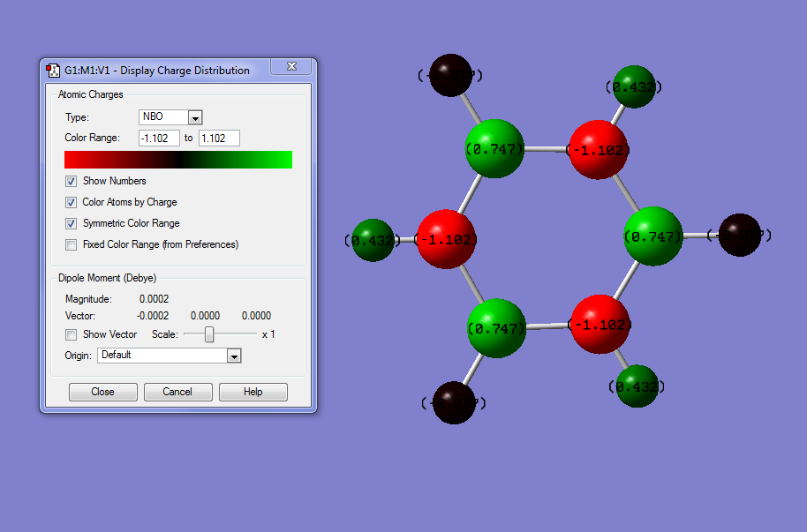The image size is (807, 532).
Task: Select the top dark green atom labeled 0.432
Action: pos(634,87)
